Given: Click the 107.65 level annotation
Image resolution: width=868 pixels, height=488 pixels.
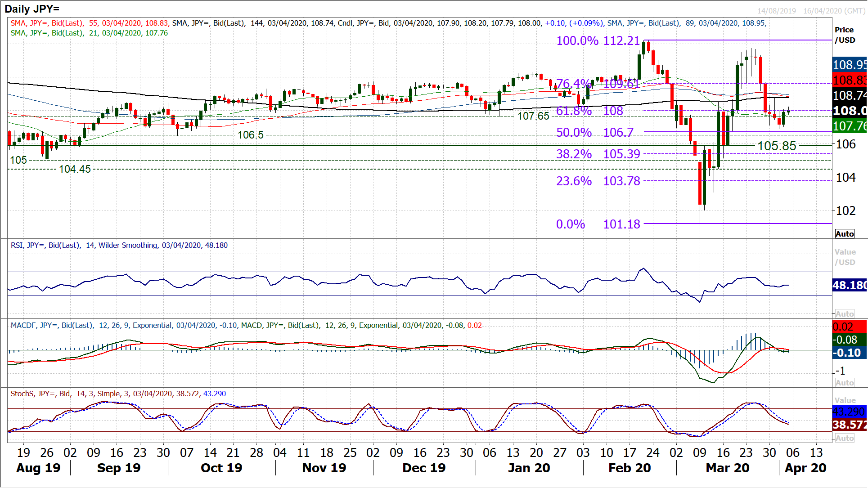Looking at the screenshot, I should click(x=533, y=116).
